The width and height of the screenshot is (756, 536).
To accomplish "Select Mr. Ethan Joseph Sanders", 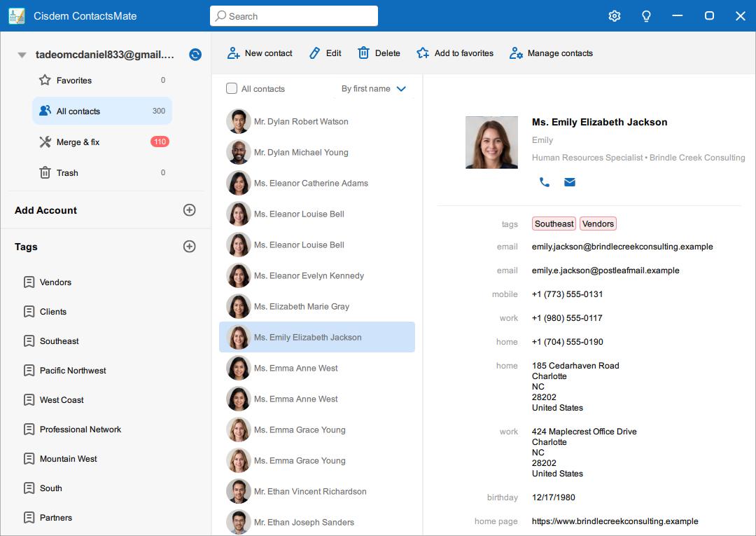I will click(317, 522).
